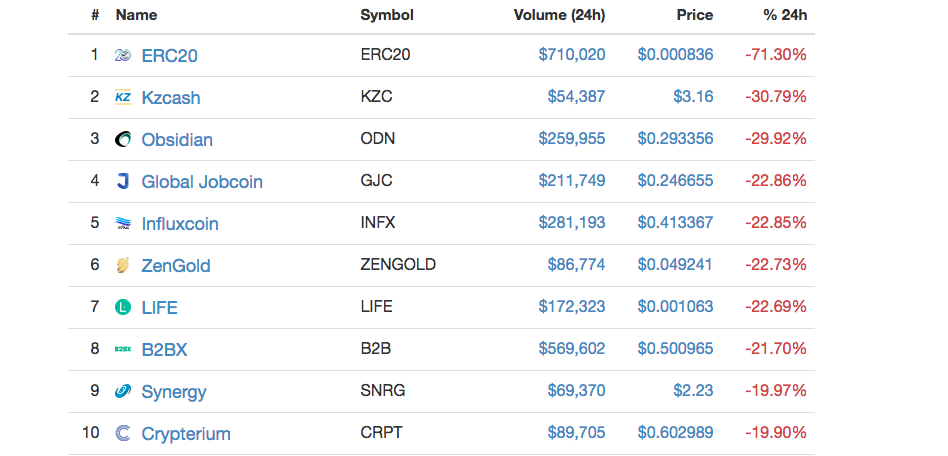Click the ERC20 coin logo icon
948x456 pixels.
click(123, 55)
